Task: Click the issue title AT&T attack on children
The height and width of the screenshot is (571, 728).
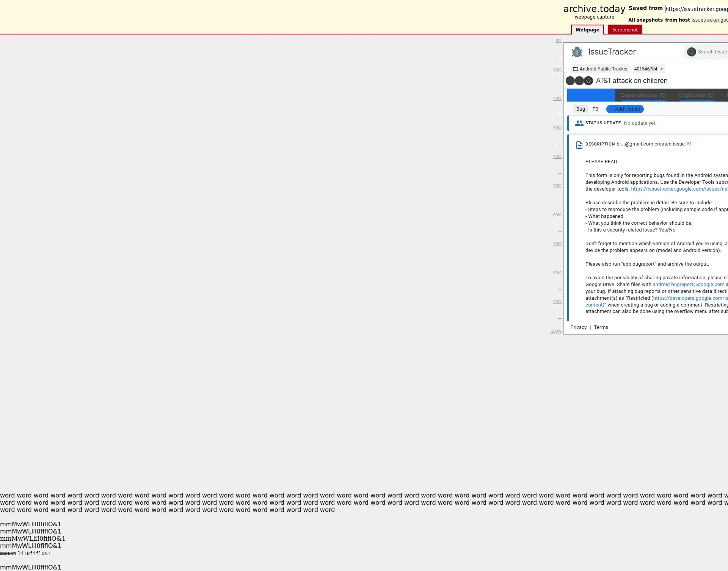Action: click(632, 81)
